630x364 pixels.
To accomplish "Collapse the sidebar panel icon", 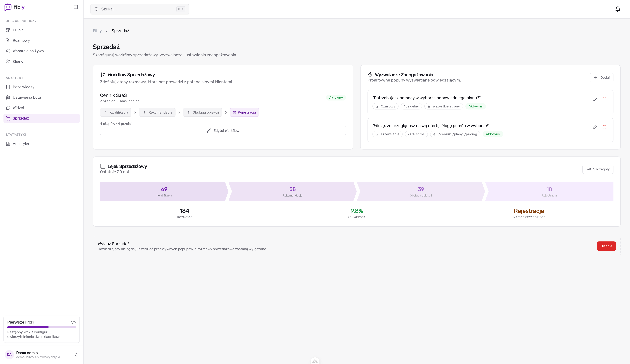I will (x=76, y=7).
